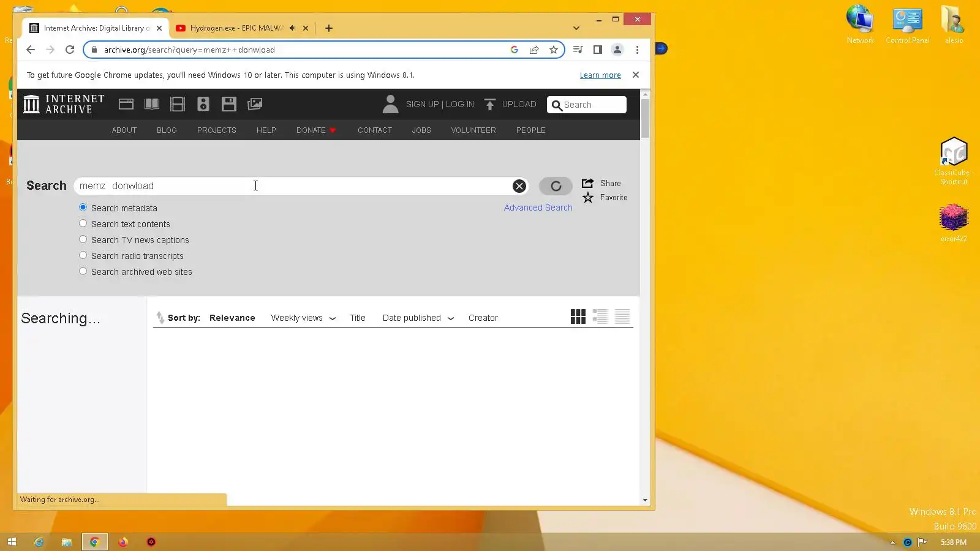Switch to compact list view
This screenshot has height=551, width=980.
coord(622,317)
